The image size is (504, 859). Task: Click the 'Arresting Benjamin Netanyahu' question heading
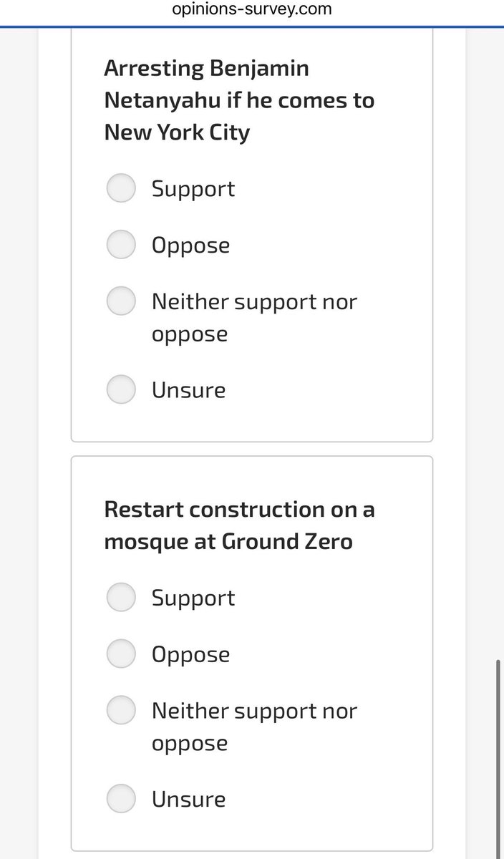tap(239, 100)
